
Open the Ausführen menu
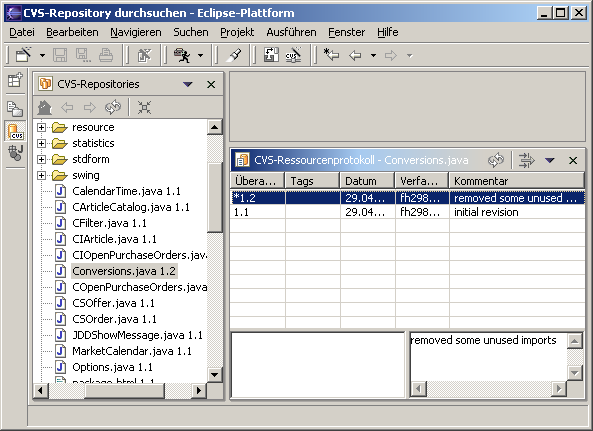tap(291, 32)
